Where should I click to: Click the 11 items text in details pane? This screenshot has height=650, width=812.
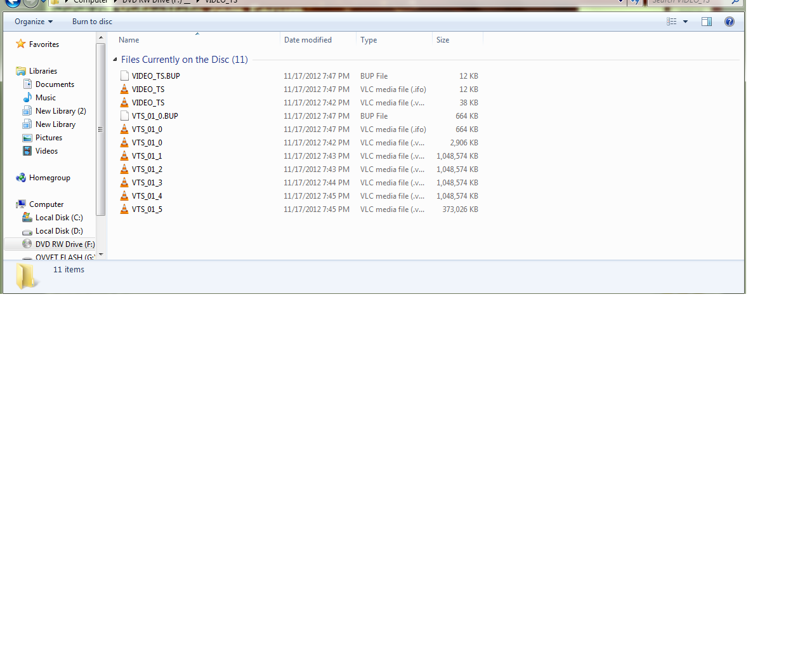point(69,270)
